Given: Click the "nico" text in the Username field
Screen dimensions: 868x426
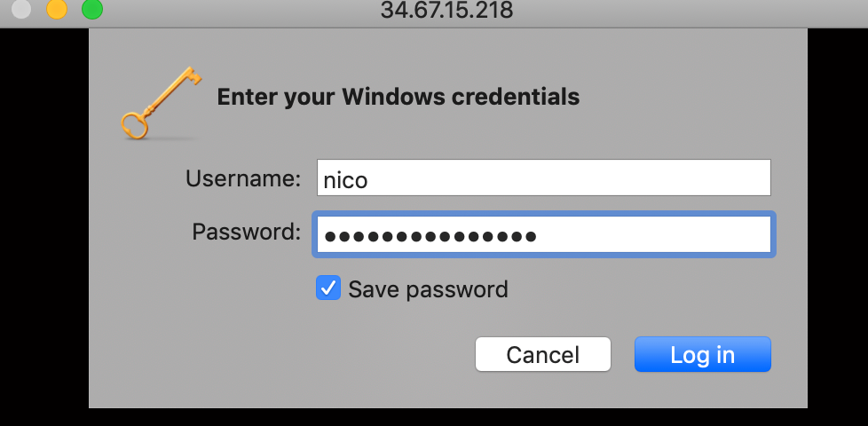Looking at the screenshot, I should pos(345,180).
